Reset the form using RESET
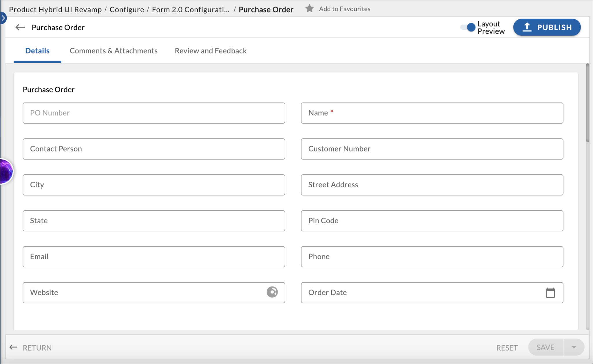 pos(507,347)
